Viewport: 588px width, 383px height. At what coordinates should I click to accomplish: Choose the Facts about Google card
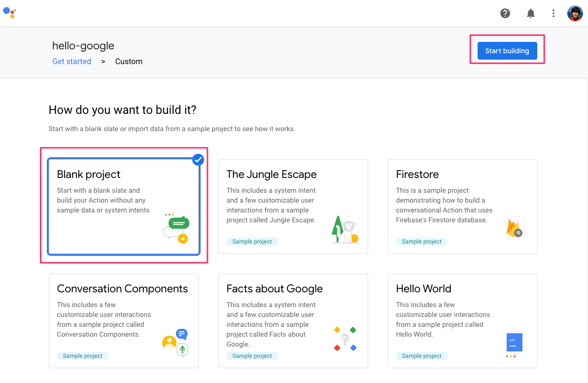coord(293,321)
